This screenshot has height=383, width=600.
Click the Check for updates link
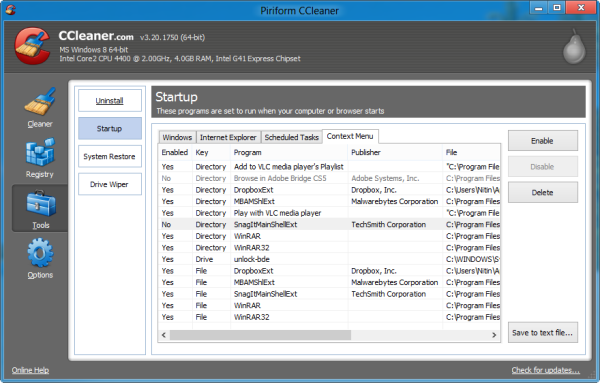(546, 370)
